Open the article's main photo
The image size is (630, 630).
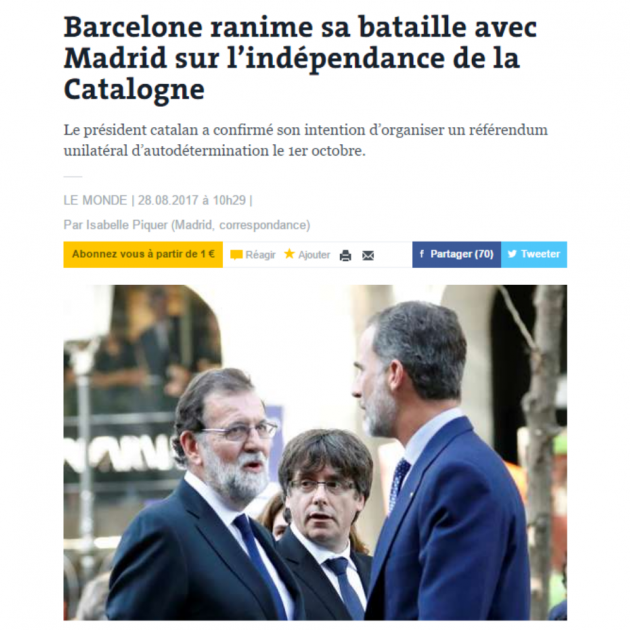click(315, 453)
